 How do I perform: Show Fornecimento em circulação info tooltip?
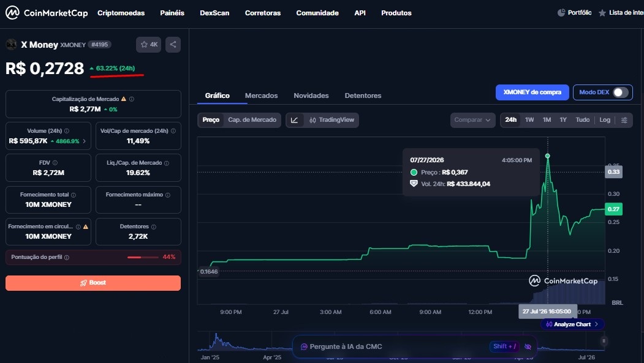coord(78,227)
